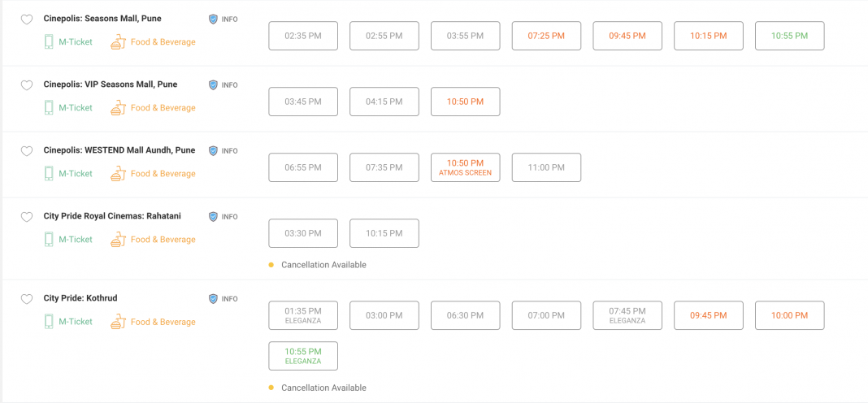Choose 10:55 PM ELEGANZA show at Kothrud
This screenshot has width=868, height=403.
click(x=302, y=356)
